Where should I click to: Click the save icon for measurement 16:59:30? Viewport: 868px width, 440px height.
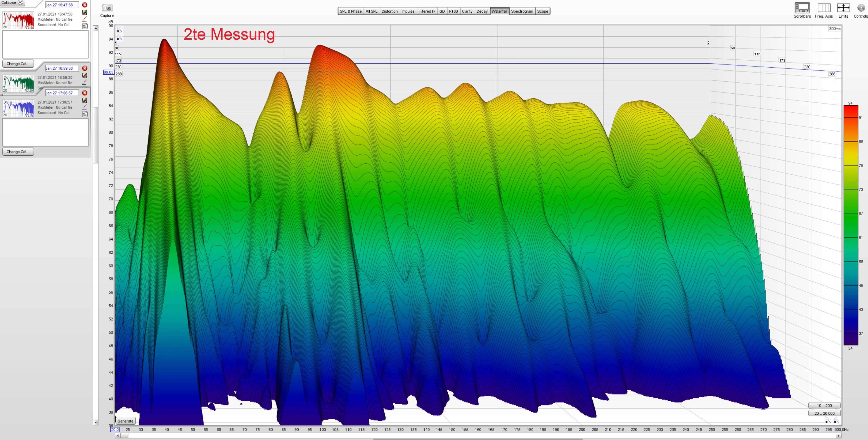coord(85,76)
